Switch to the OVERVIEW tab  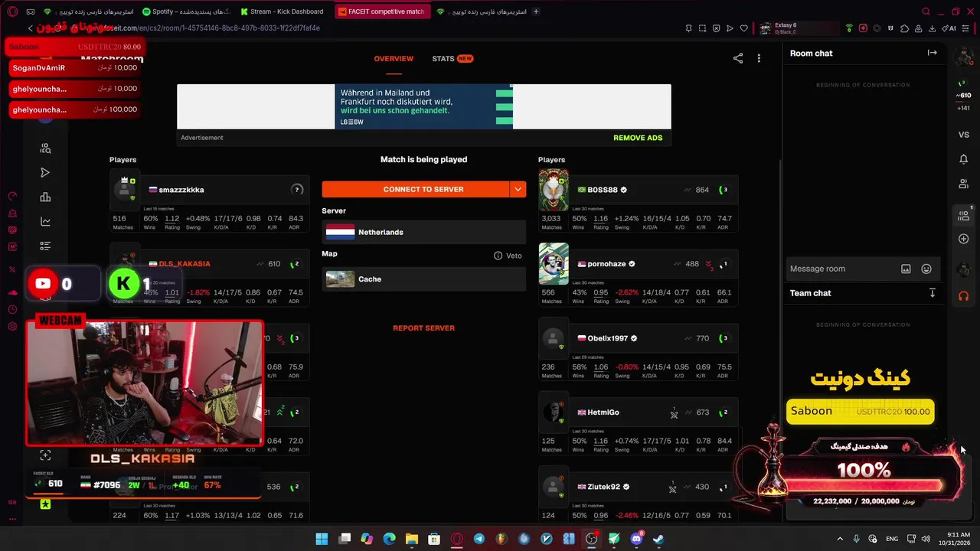[394, 59]
